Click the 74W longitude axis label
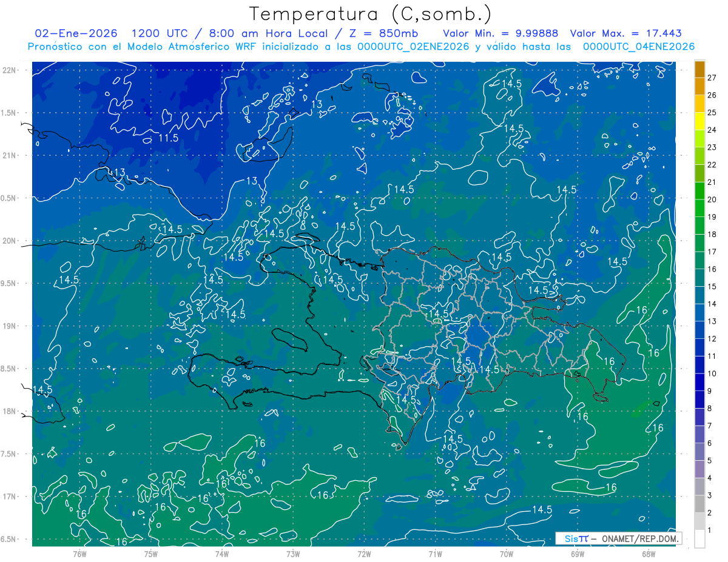 tap(221, 554)
